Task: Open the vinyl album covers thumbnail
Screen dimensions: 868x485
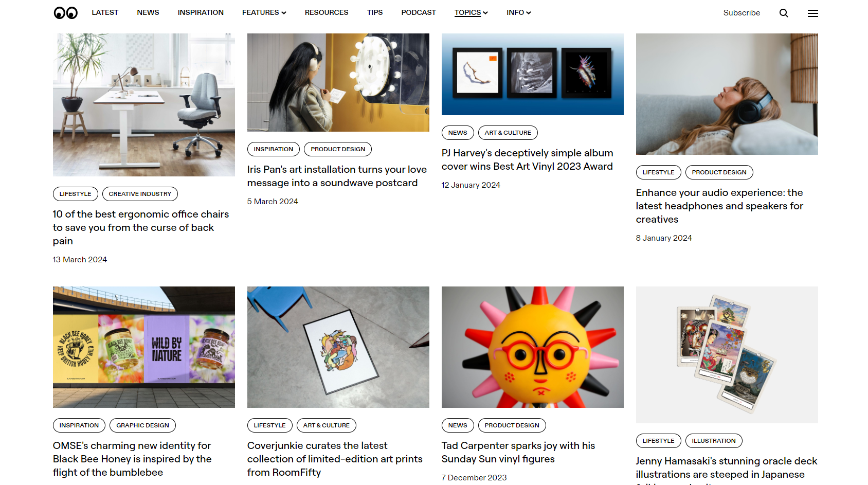Action: coord(533,75)
